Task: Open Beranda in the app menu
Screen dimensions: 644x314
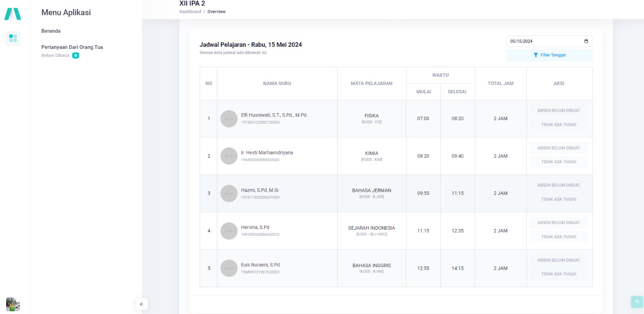Action: tap(51, 31)
